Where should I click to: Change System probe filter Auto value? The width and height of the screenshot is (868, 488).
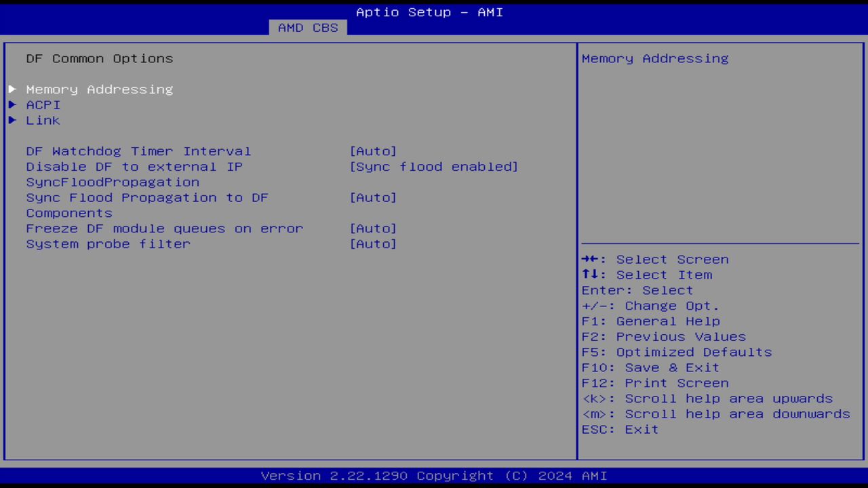373,244
